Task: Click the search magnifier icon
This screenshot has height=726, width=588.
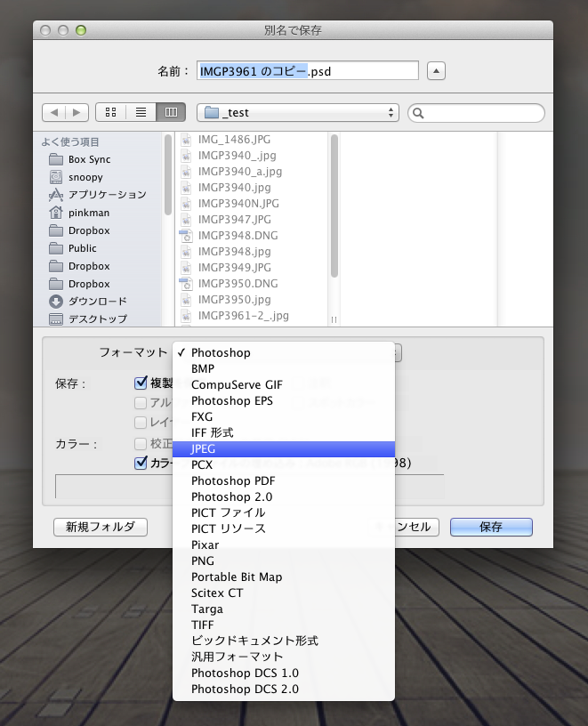Action: (418, 113)
